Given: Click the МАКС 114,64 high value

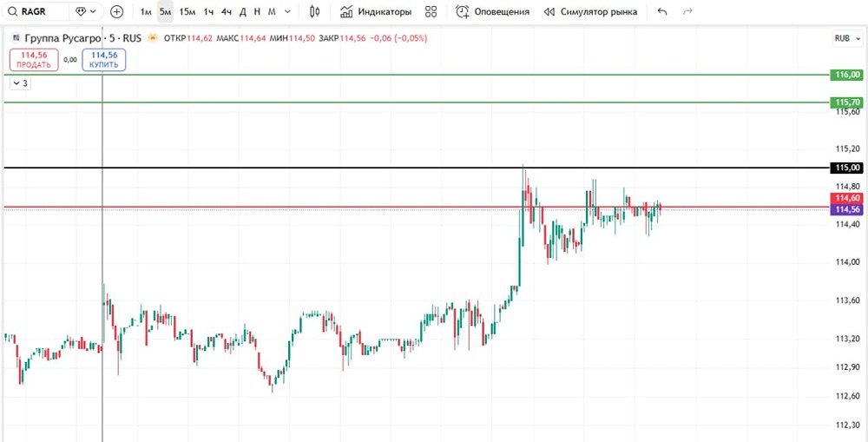Looking at the screenshot, I should click(240, 38).
